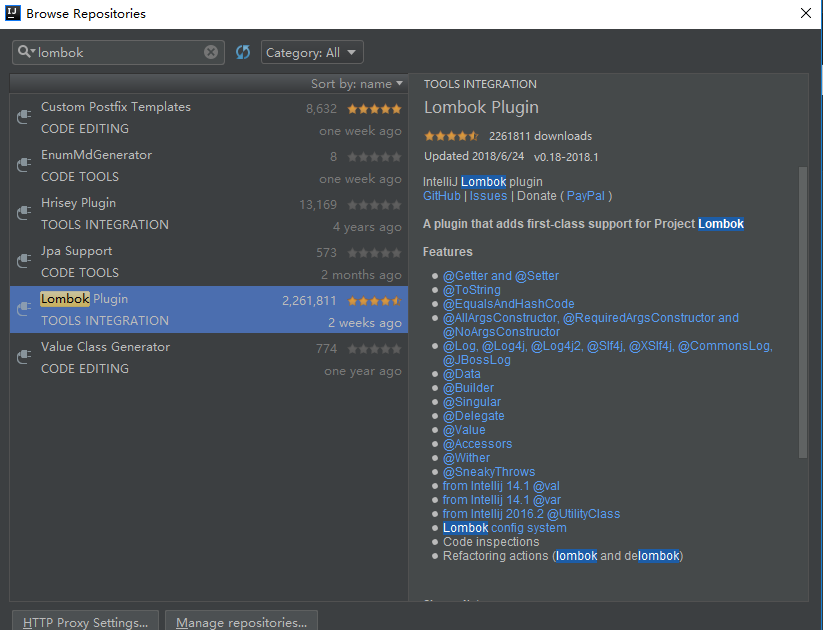This screenshot has height=630, width=823.
Task: Click the Value Class Generator plugin icon
Action: coord(22,356)
